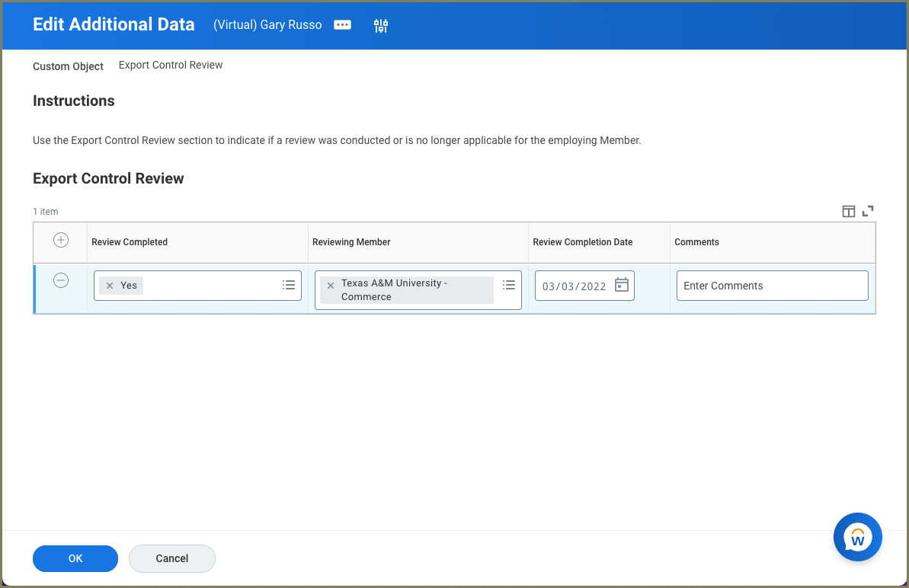The width and height of the screenshot is (909, 588).
Task: Remove the 'Yes' selection chip
Action: pos(110,286)
